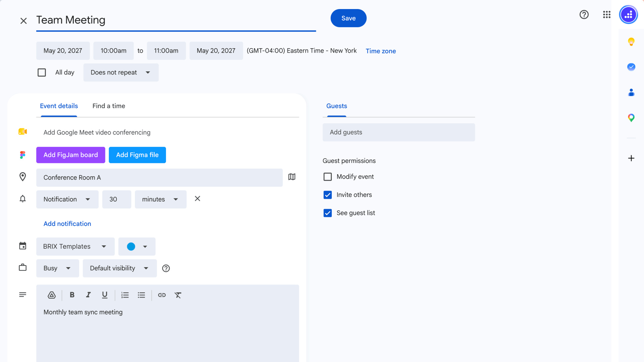Select the Guests tab
Image resolution: width=644 pixels, height=362 pixels.
pos(336,106)
